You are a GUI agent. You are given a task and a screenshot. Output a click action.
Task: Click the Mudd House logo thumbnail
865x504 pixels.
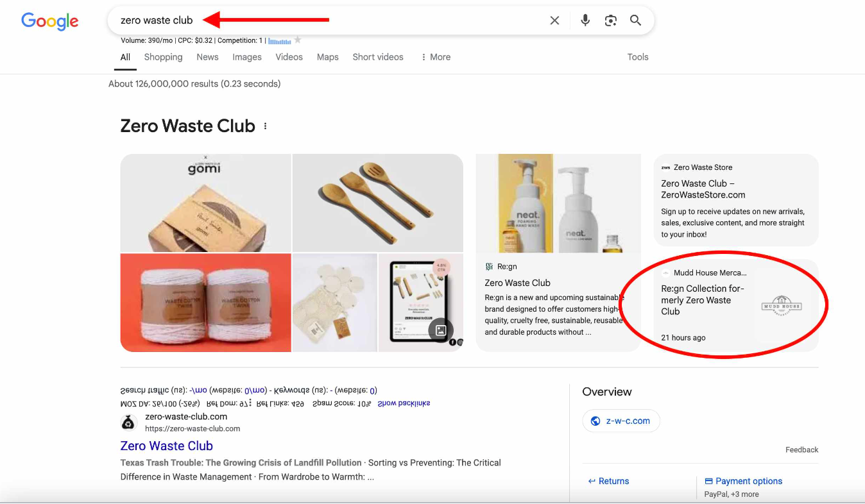[x=781, y=305]
